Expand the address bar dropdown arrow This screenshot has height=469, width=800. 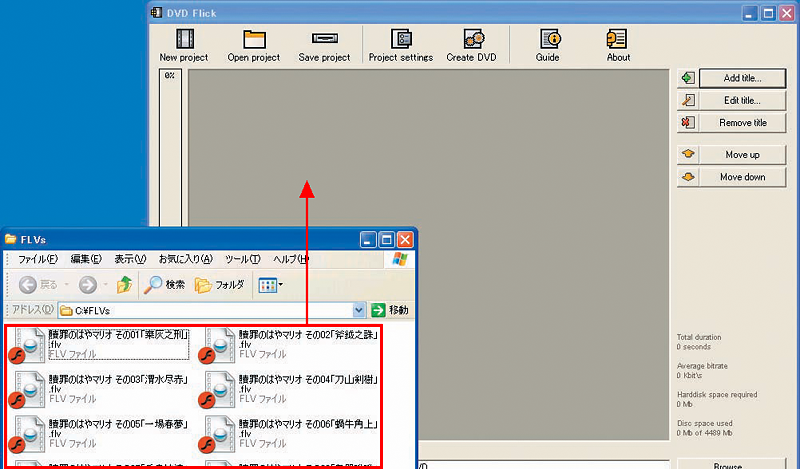point(359,310)
